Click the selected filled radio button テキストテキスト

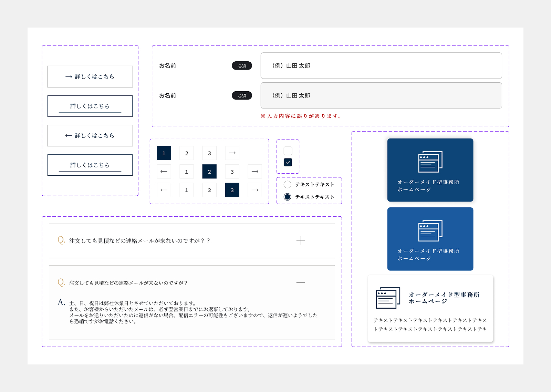pyautogui.click(x=287, y=197)
